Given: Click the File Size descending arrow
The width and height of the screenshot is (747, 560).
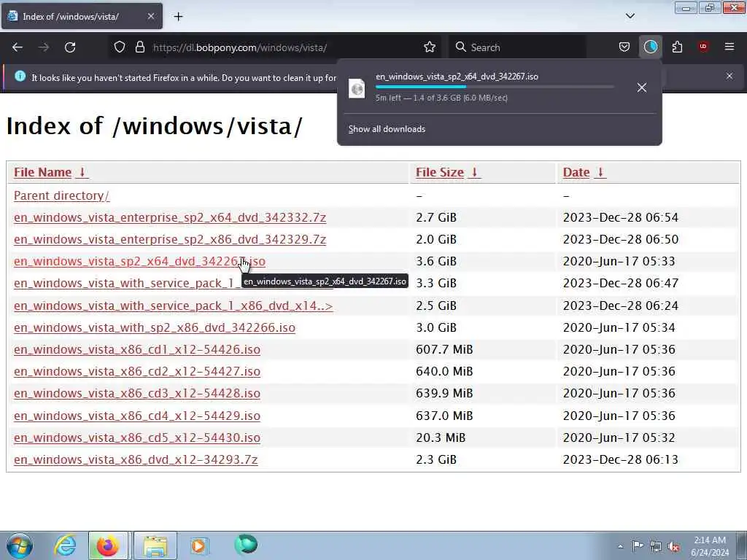Looking at the screenshot, I should (474, 172).
